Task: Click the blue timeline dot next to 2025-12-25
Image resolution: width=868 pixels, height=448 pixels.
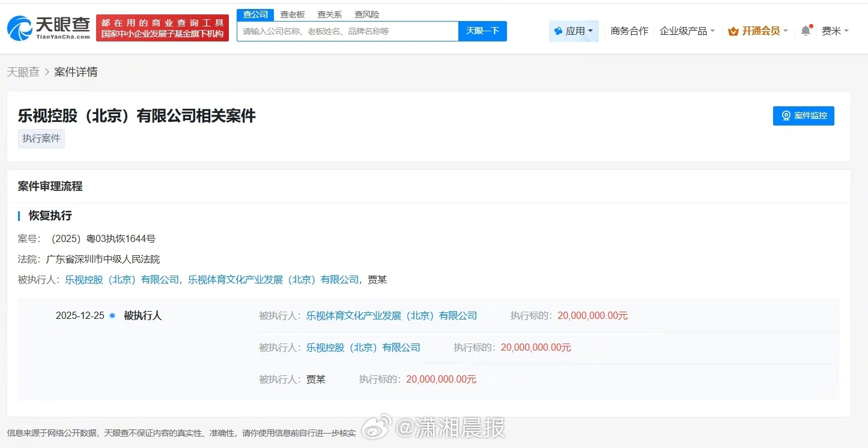Action: (x=112, y=315)
